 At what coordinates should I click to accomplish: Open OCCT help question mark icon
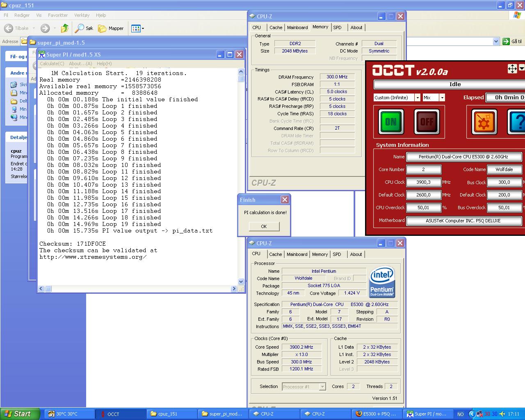[x=517, y=122]
